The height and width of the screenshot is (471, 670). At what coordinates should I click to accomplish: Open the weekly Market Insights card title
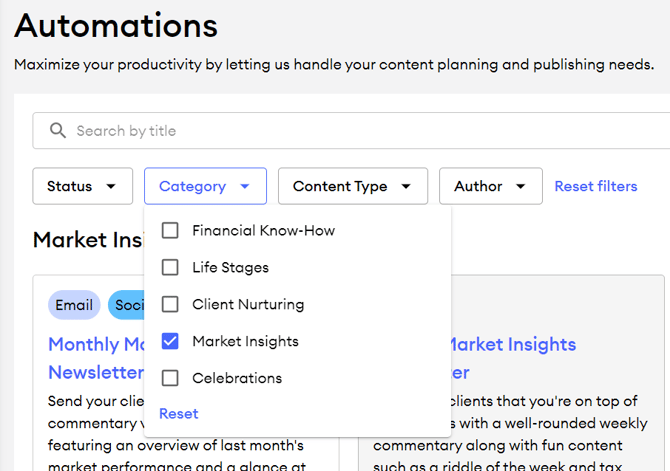(x=510, y=344)
